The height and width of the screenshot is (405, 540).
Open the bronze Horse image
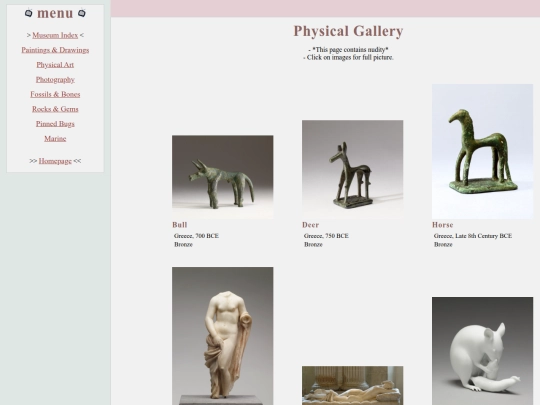[x=482, y=152]
